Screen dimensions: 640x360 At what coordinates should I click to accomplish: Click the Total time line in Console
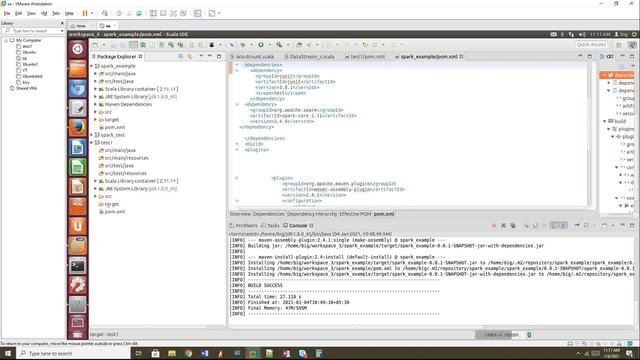click(274, 297)
